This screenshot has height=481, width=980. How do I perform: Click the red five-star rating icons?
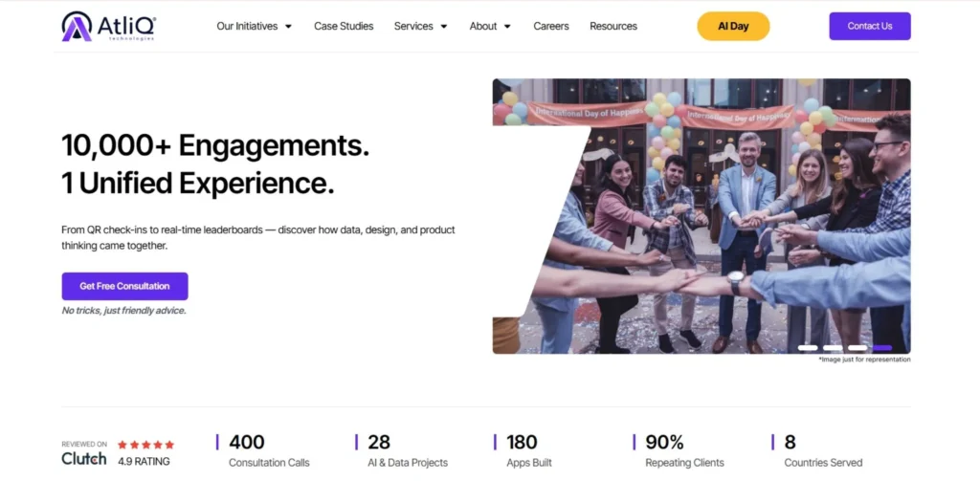(145, 445)
